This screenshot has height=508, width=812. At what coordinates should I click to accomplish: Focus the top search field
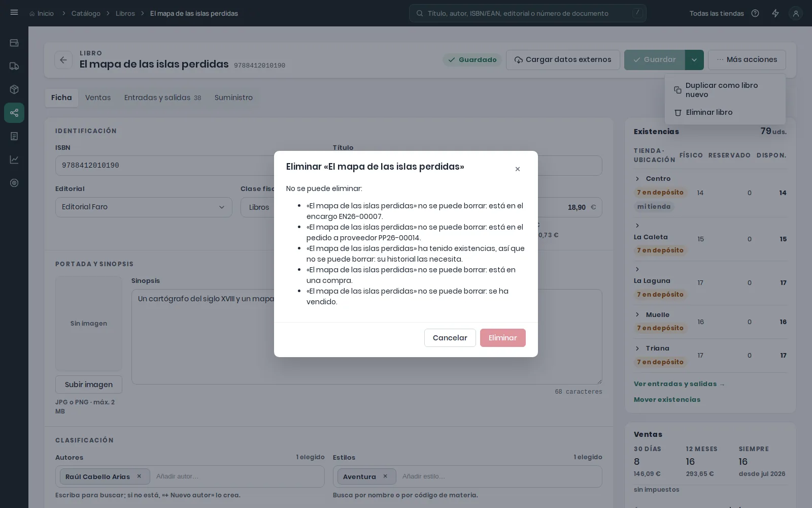(528, 13)
